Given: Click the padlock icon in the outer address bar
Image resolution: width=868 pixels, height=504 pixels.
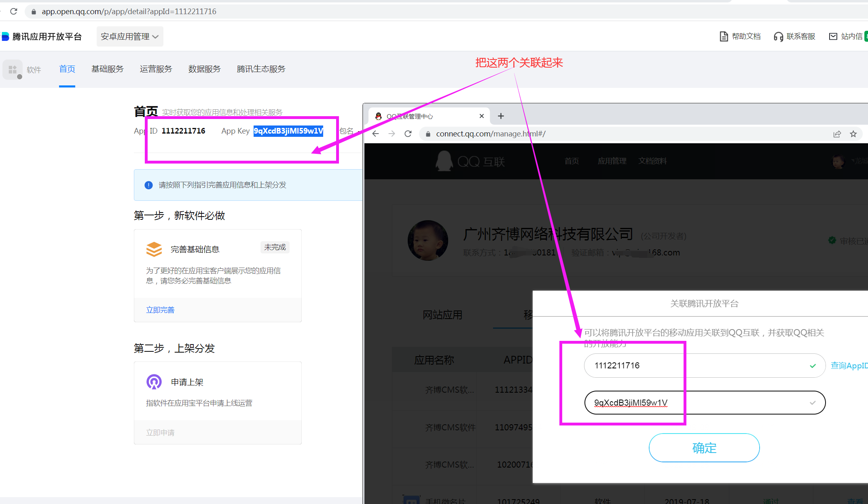Looking at the screenshot, I should [34, 12].
